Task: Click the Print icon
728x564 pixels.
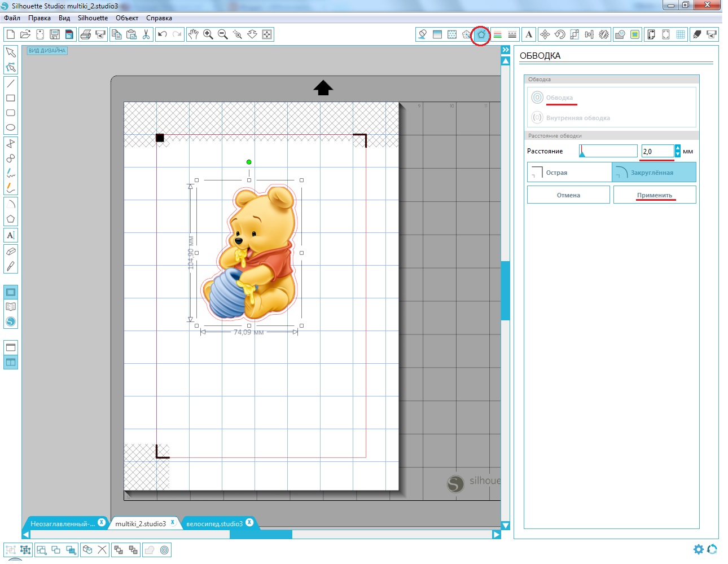Action: pos(86,34)
